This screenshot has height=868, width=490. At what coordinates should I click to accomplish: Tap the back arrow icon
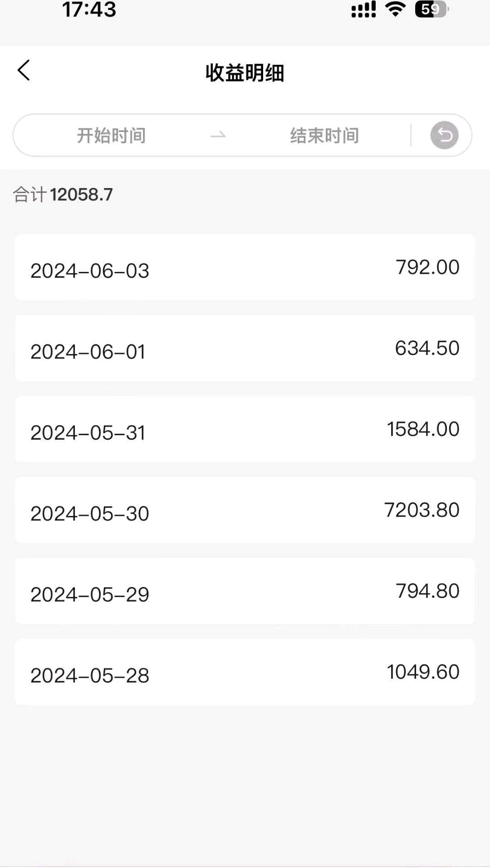click(24, 71)
